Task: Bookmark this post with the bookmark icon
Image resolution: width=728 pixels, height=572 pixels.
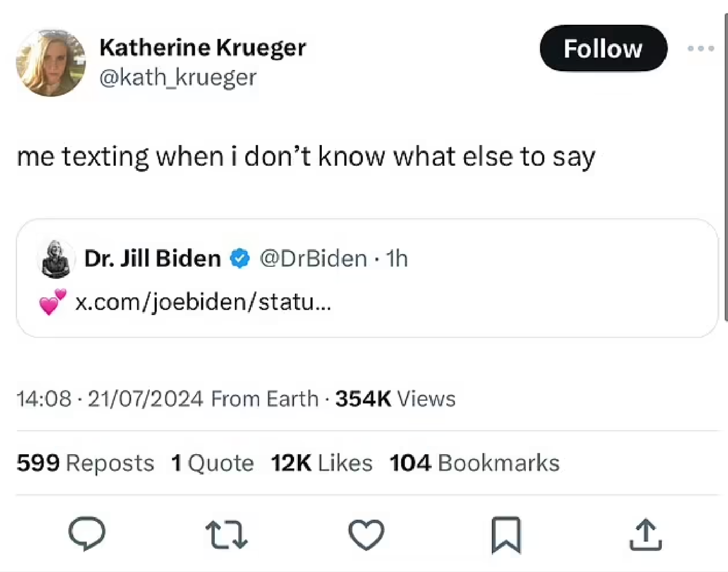Action: coord(506,535)
